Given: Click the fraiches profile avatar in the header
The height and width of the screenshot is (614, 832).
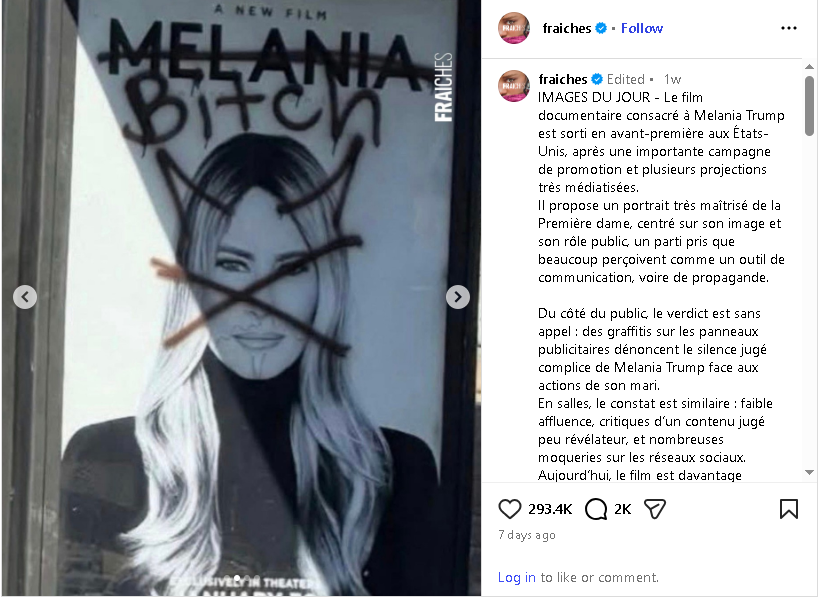Looking at the screenshot, I should tap(513, 28).
